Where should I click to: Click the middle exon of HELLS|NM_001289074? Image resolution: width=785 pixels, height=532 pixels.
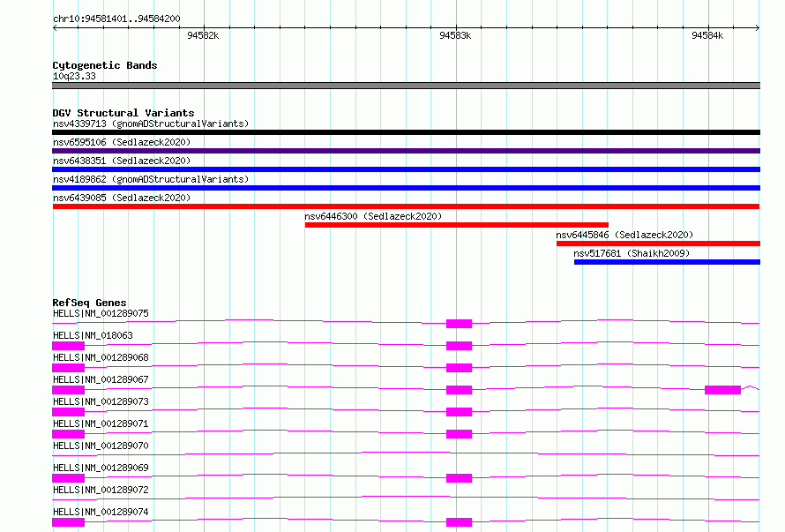pyautogui.click(x=459, y=522)
